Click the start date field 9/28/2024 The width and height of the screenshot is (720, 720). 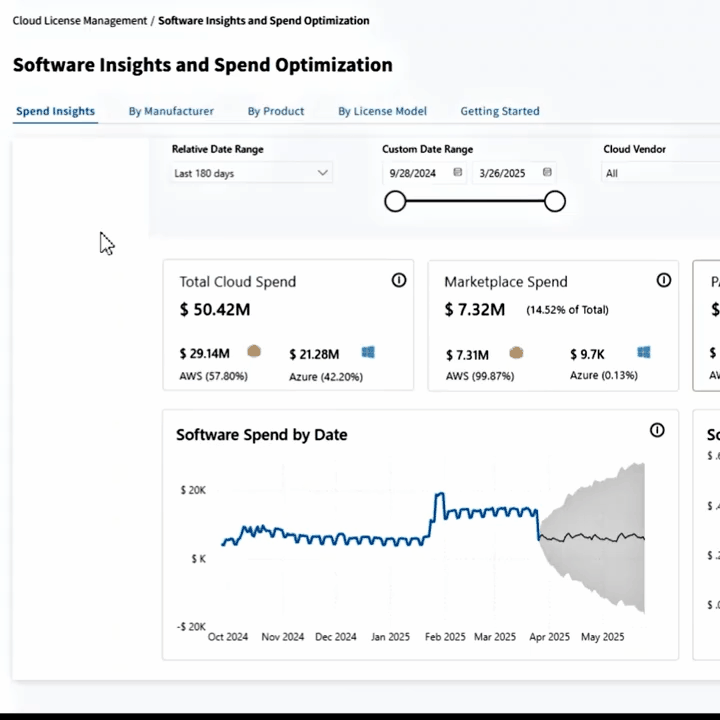tap(415, 173)
